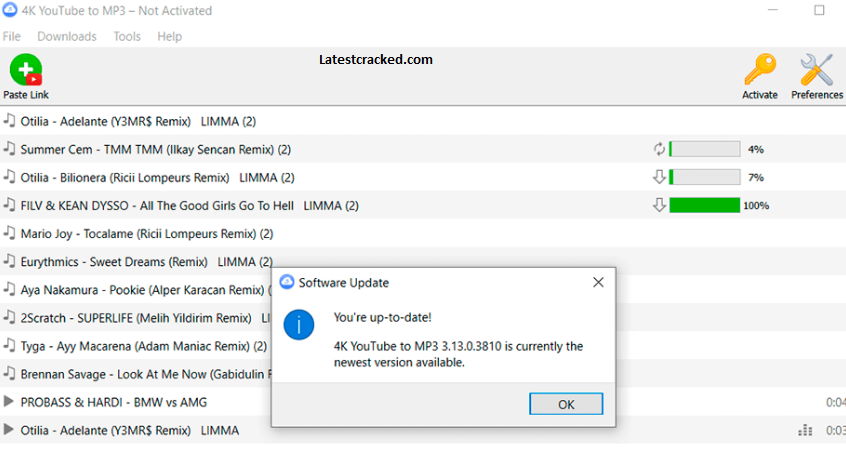Play PROBASS & HARDI - BMW vs AMG
Viewport: 846px width, 451px height.
click(9, 401)
